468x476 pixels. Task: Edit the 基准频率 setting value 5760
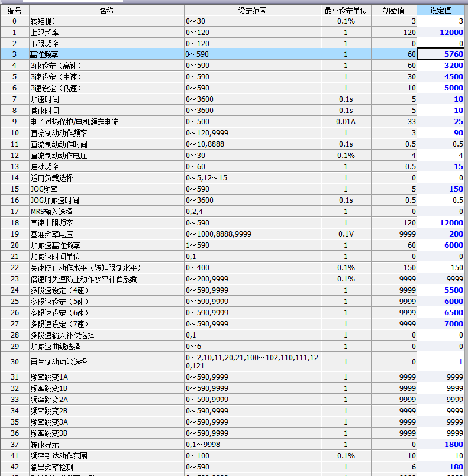[x=441, y=54]
